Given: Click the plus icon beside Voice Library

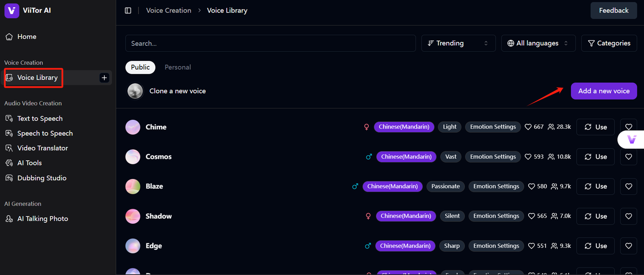Looking at the screenshot, I should [x=104, y=77].
